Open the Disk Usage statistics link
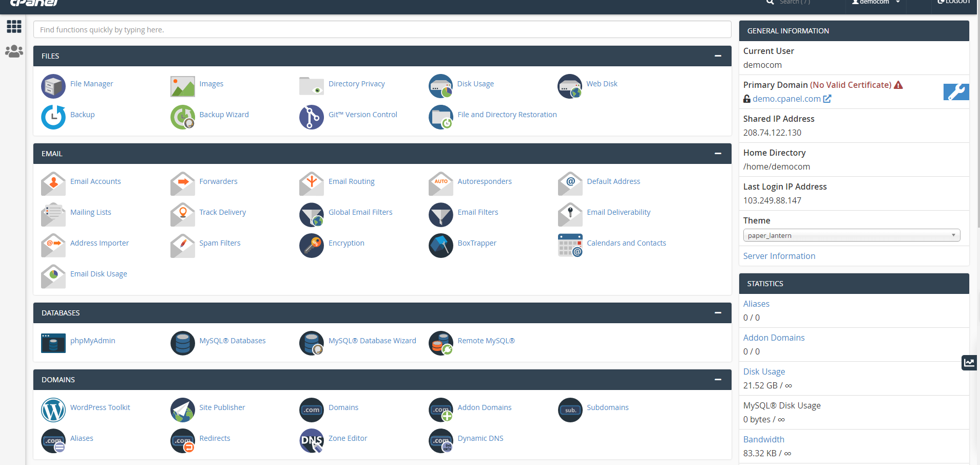980x465 pixels. (764, 371)
